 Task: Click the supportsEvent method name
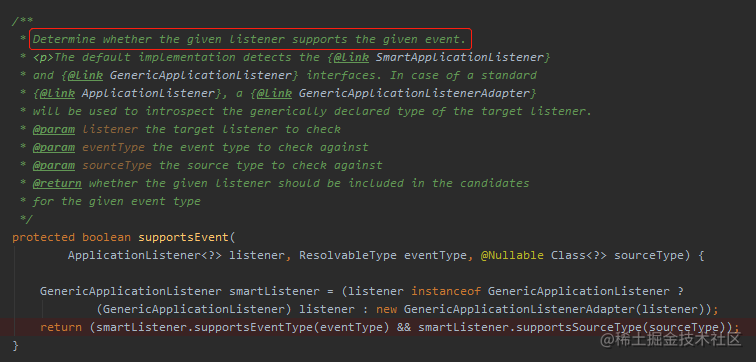182,238
